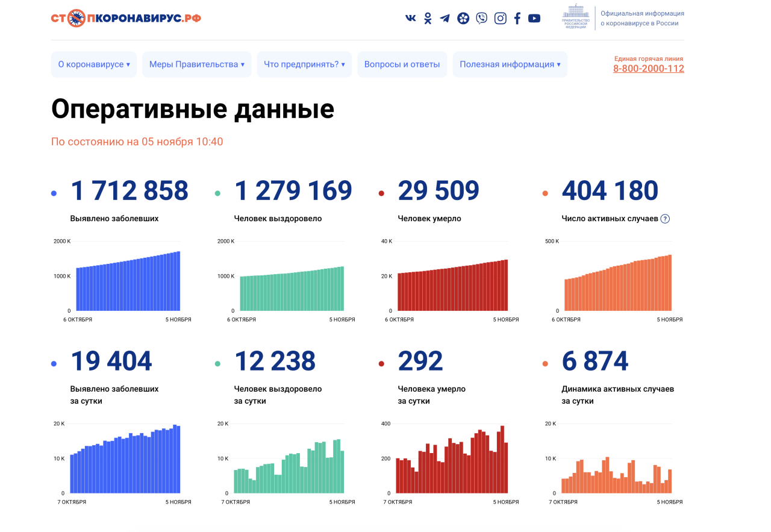Click the deaths count 29 509
This screenshot has width=771, height=532.
click(x=439, y=191)
